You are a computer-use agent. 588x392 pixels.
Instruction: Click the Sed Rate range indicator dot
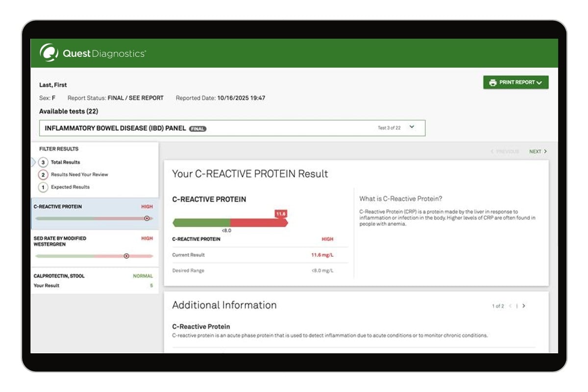point(126,256)
